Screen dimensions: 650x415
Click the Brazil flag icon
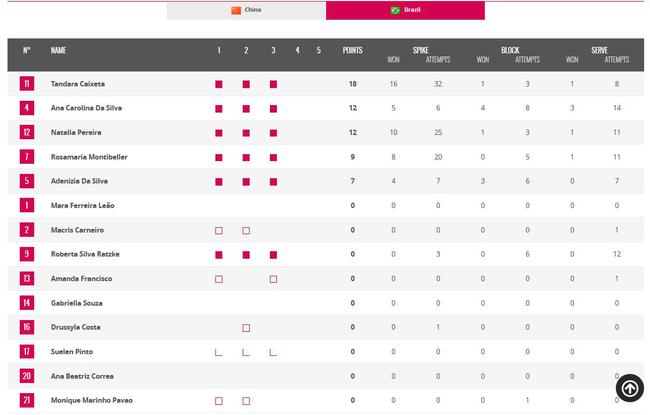395,10
